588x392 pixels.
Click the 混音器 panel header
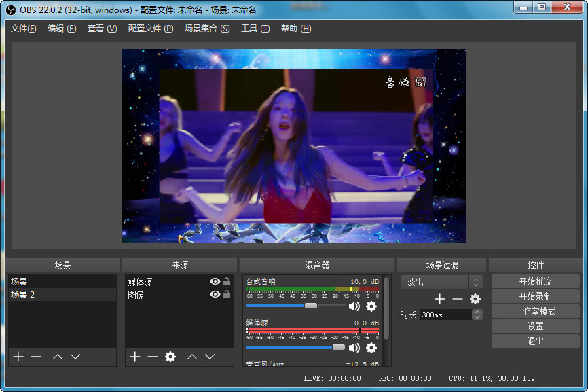(317, 265)
